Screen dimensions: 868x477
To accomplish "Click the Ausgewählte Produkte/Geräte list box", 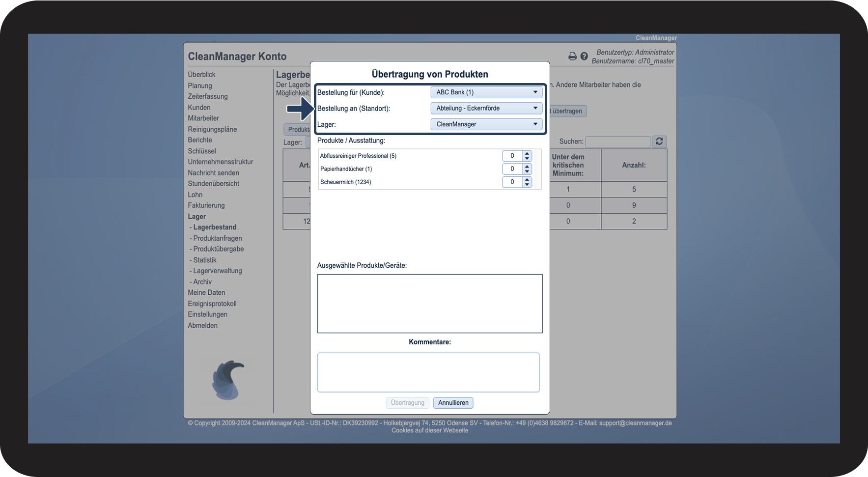I will (430, 304).
